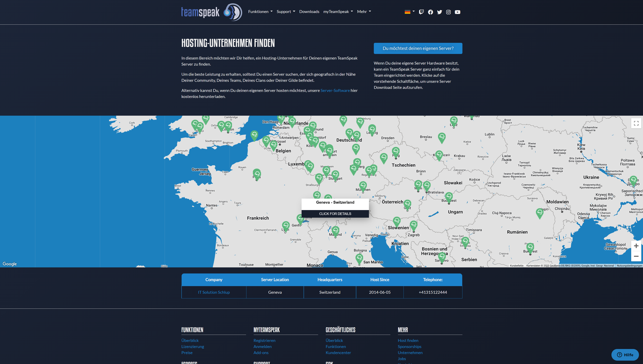Go to Downloads in the navigation bar
The image size is (643, 364).
309,11
